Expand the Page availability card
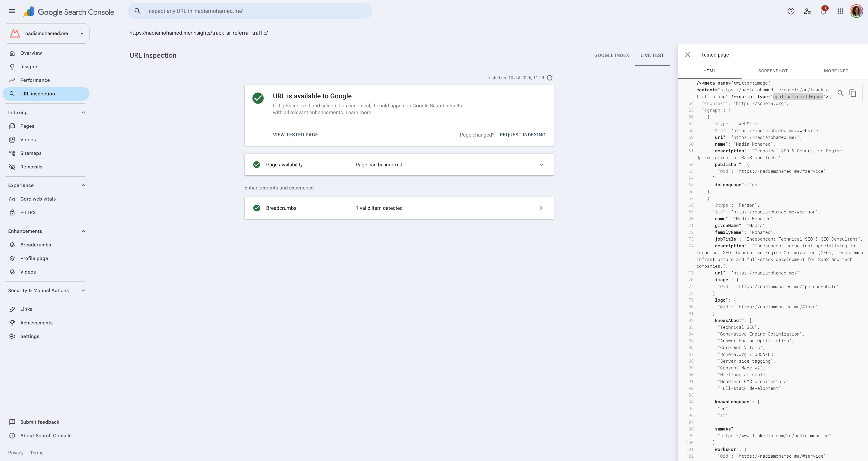Viewport: 868px width, 461px height. (399, 164)
